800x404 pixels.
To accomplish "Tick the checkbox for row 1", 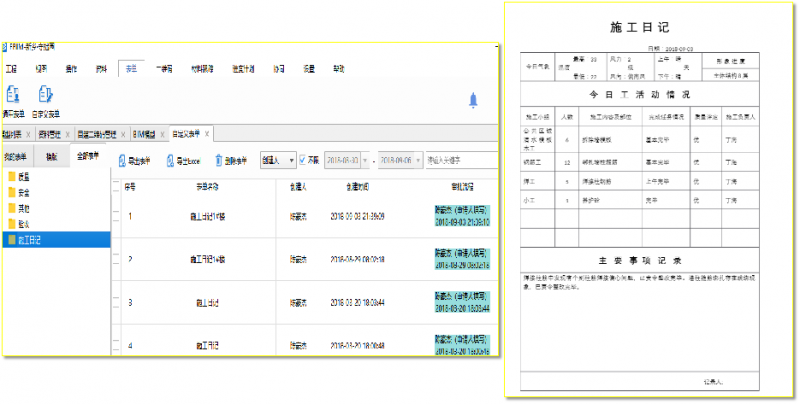I will click(116, 216).
